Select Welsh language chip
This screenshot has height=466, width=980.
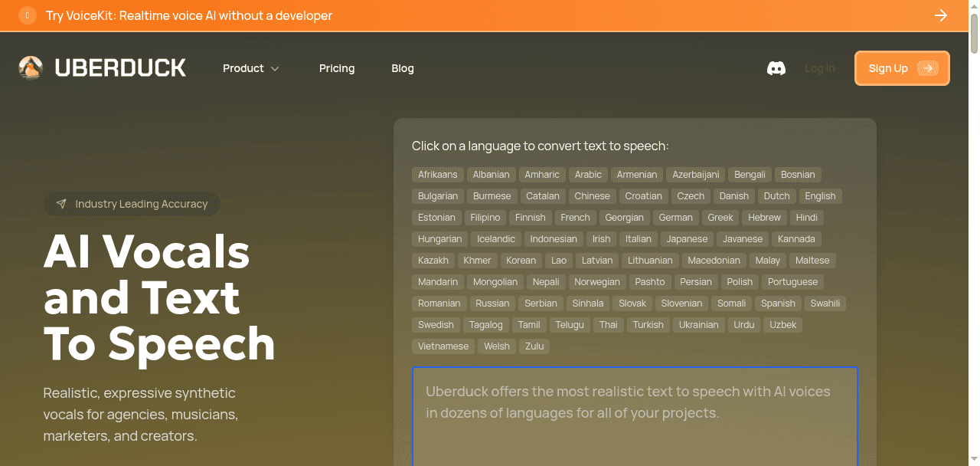click(x=497, y=346)
